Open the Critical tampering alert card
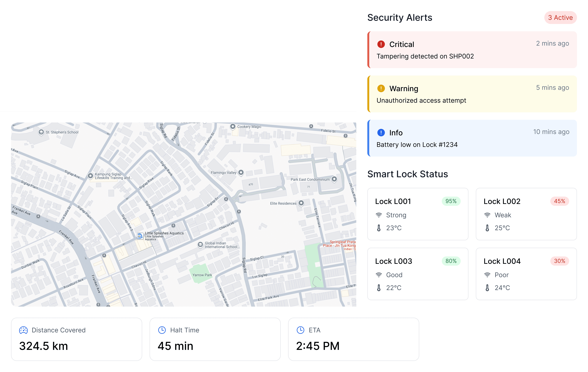This screenshot has height=372, width=588. (472, 50)
